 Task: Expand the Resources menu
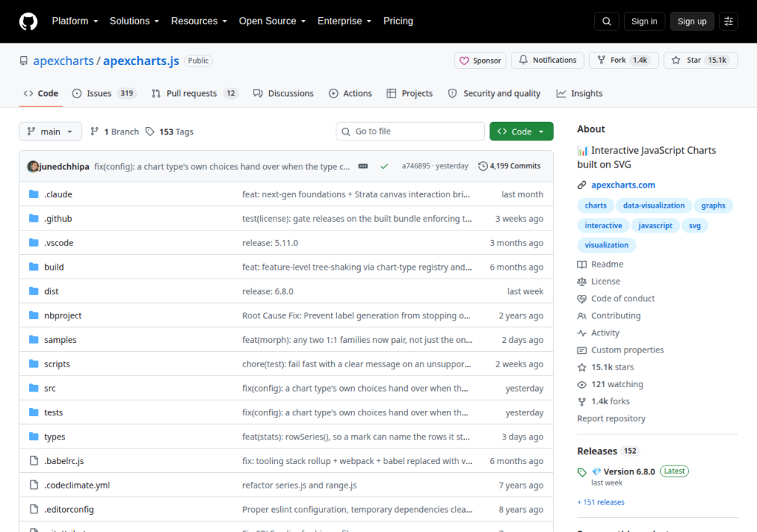tap(199, 21)
